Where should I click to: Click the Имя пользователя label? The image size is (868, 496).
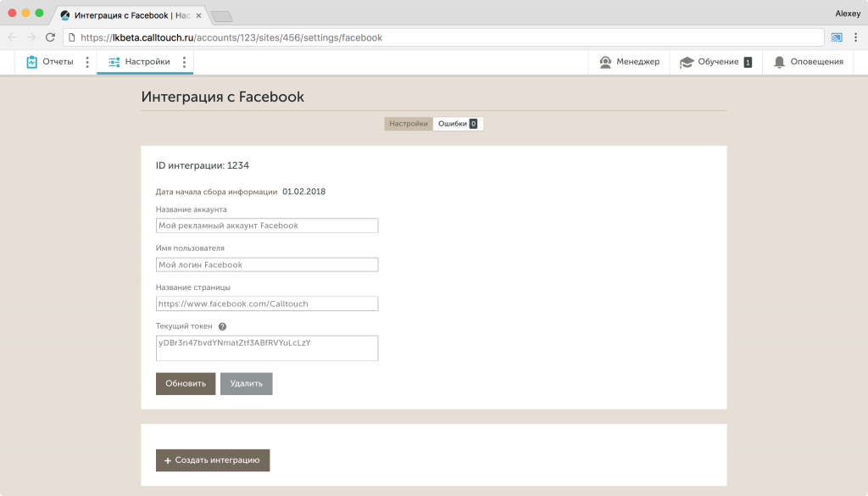pyautogui.click(x=190, y=248)
